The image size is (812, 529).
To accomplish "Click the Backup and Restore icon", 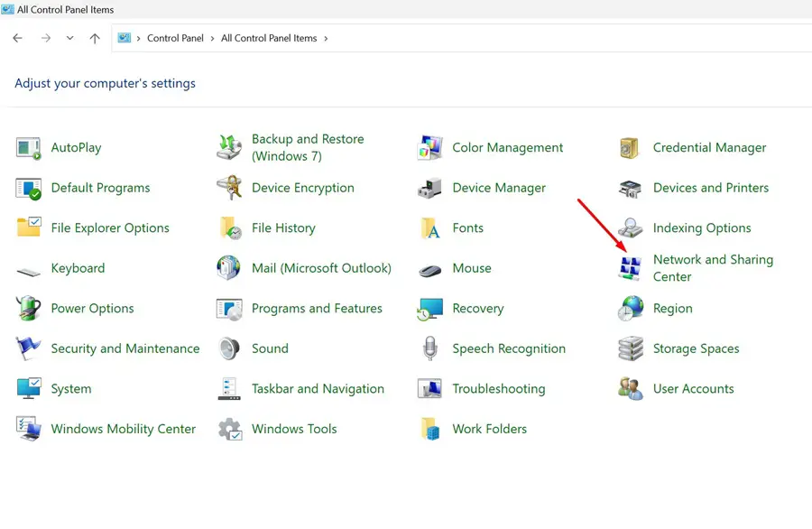I will (229, 147).
